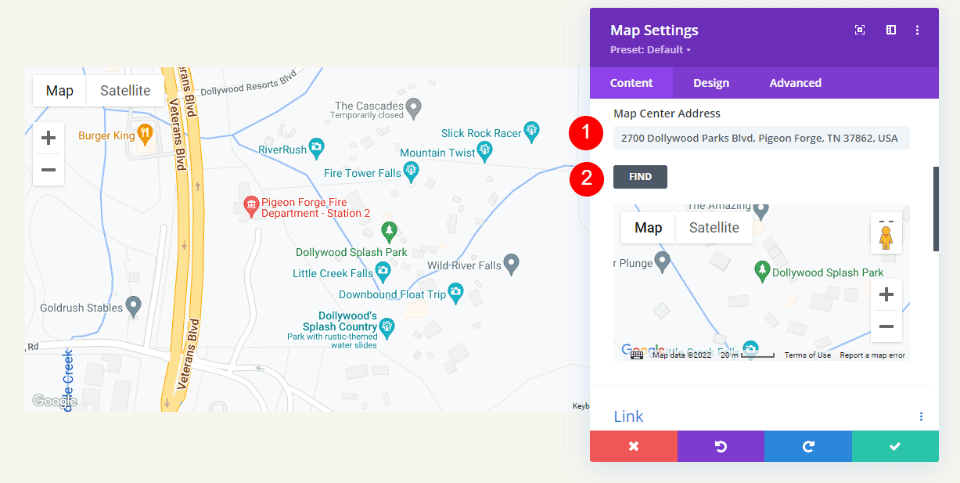Click the Fire Tower Falls marker
The width and height of the screenshot is (960, 483).
click(x=411, y=171)
